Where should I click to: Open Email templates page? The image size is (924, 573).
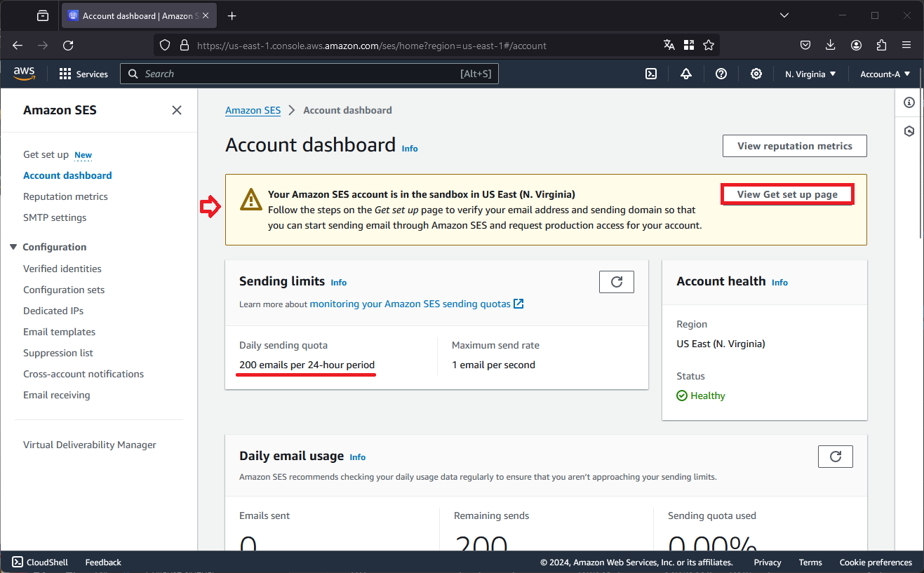point(59,332)
